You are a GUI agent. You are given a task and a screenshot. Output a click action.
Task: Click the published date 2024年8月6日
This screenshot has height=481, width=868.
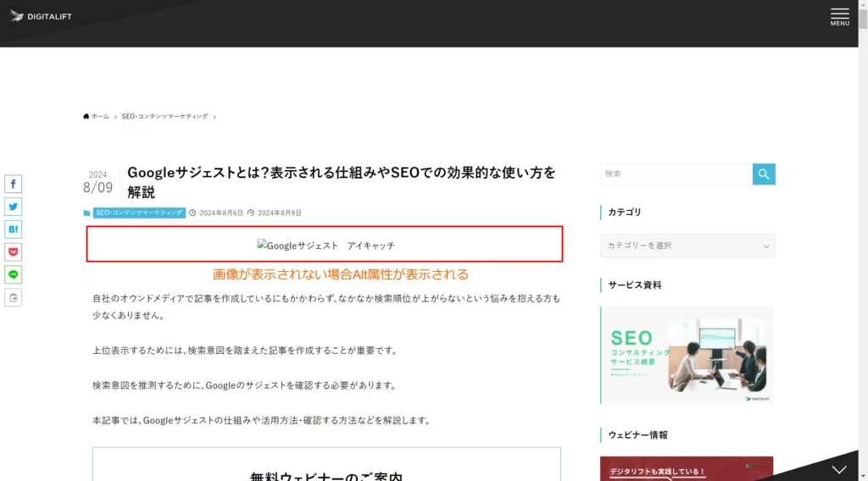point(221,213)
